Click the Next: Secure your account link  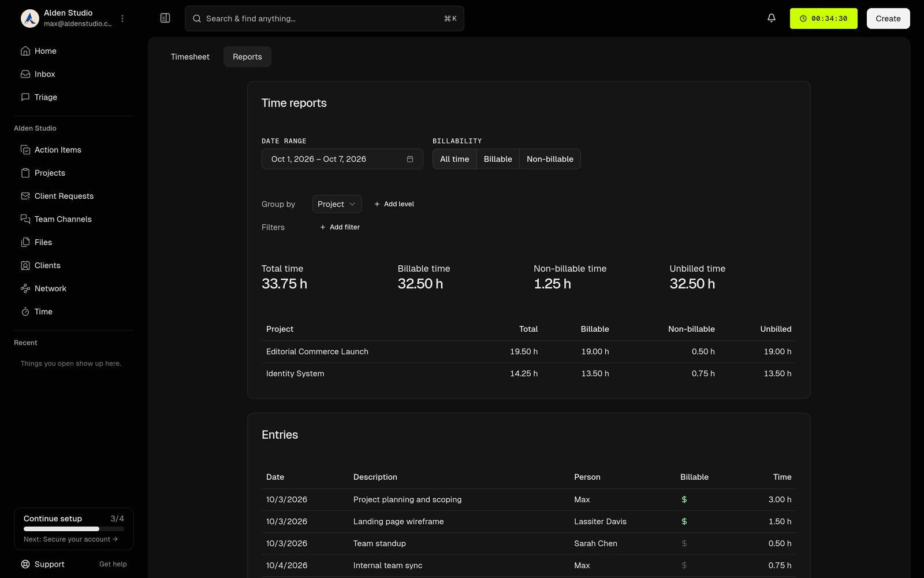click(x=70, y=539)
